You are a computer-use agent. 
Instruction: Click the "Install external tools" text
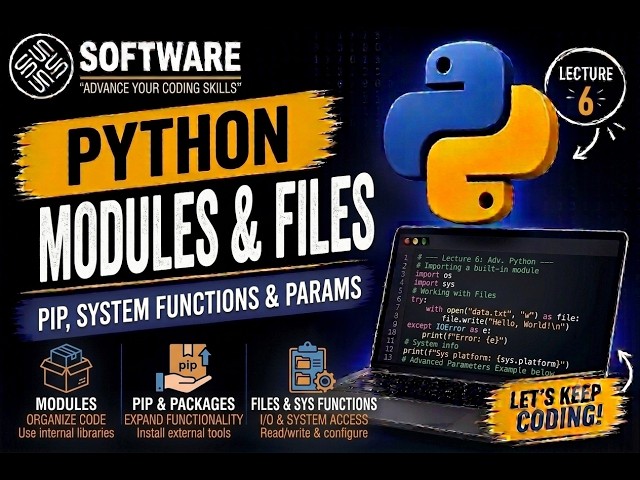pyautogui.click(x=184, y=433)
